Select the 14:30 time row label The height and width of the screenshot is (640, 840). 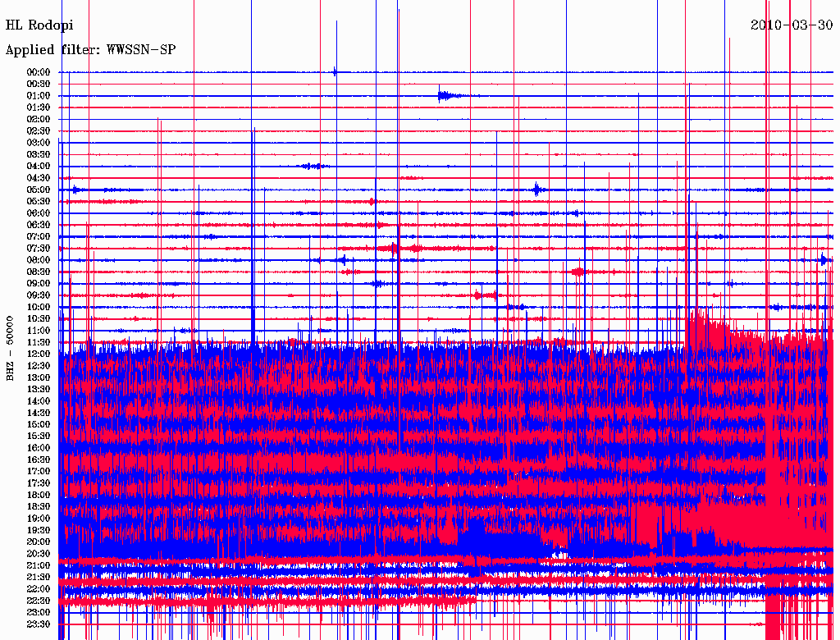coord(39,413)
